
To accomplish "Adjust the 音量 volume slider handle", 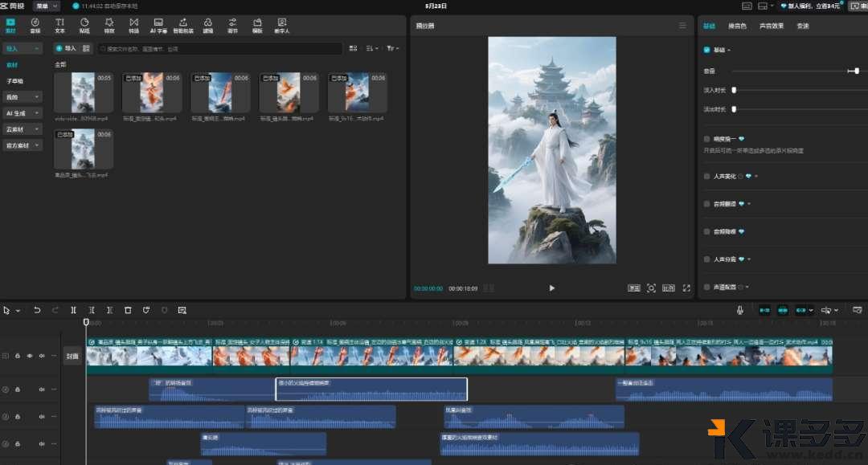I will click(857, 71).
